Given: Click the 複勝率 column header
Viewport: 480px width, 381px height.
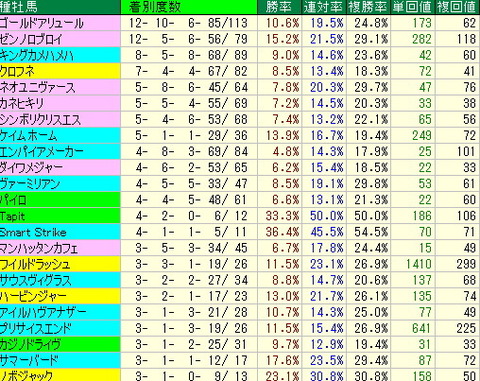Looking at the screenshot, I should (368, 7).
